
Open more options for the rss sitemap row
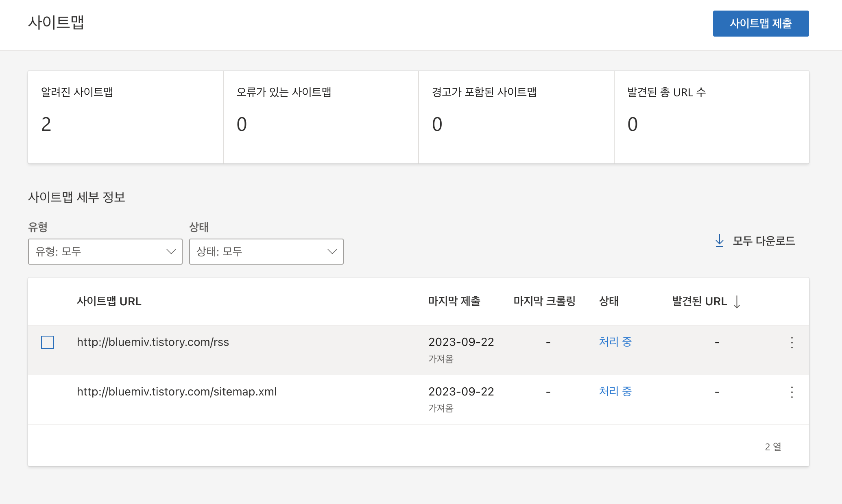coord(792,343)
